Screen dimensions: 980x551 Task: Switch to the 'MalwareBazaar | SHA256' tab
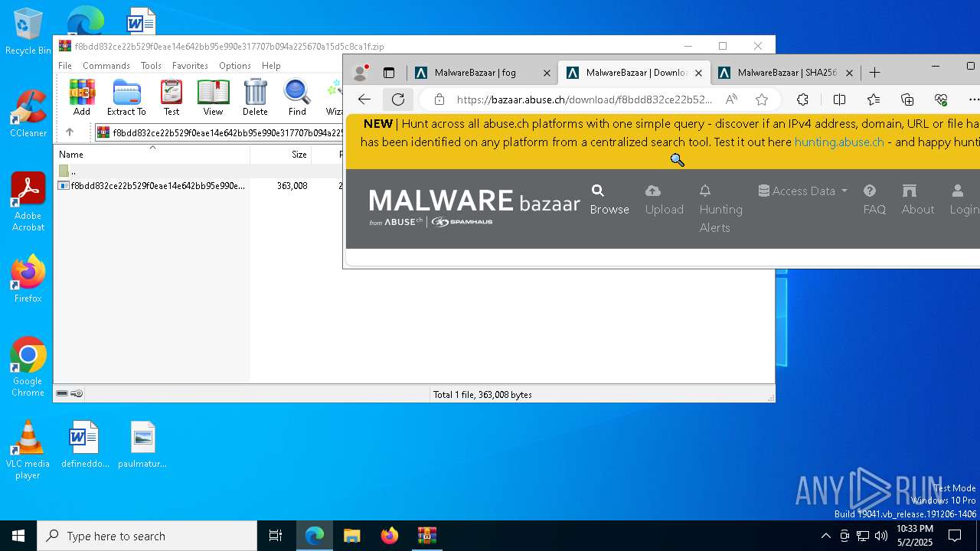[786, 73]
